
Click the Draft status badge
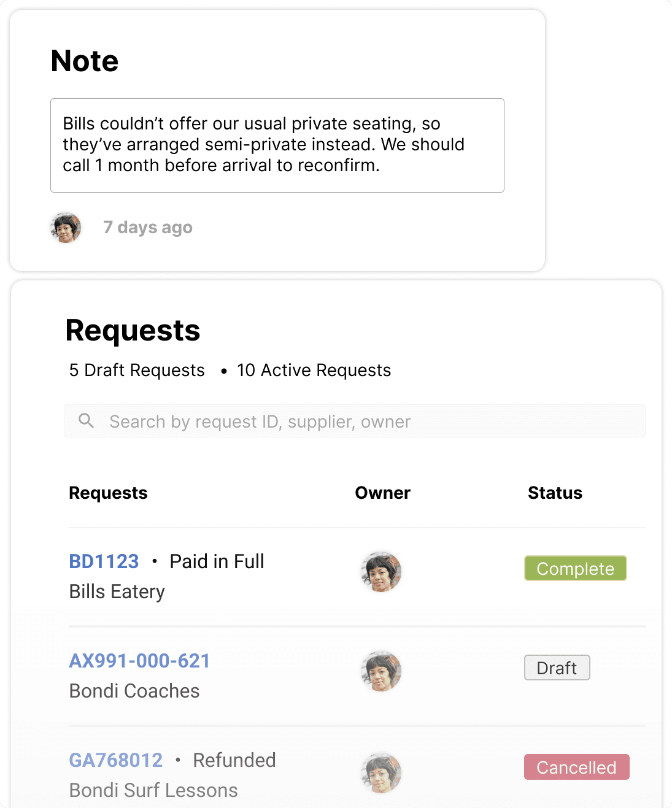point(557,668)
